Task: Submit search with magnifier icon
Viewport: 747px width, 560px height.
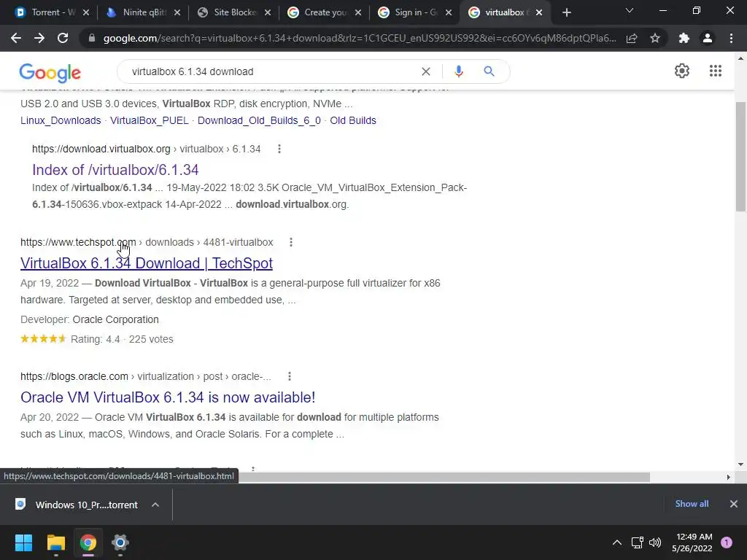Action: (489, 71)
